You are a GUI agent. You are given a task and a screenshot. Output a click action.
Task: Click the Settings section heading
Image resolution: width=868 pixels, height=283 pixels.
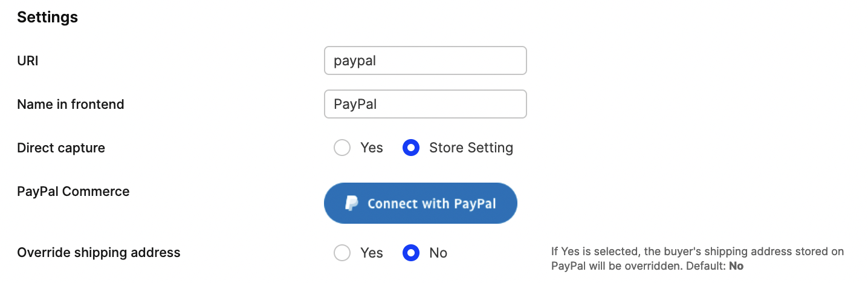(47, 18)
